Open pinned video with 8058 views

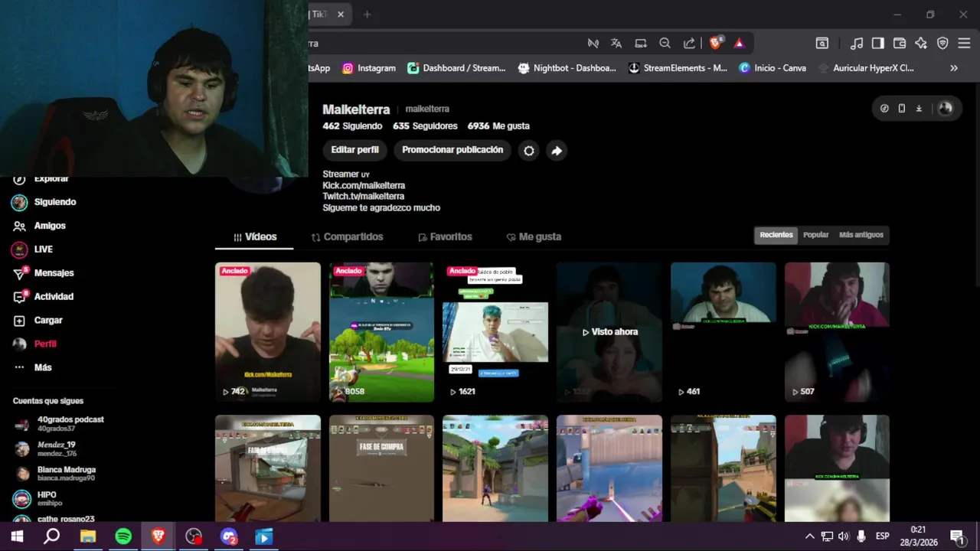pyautogui.click(x=381, y=332)
